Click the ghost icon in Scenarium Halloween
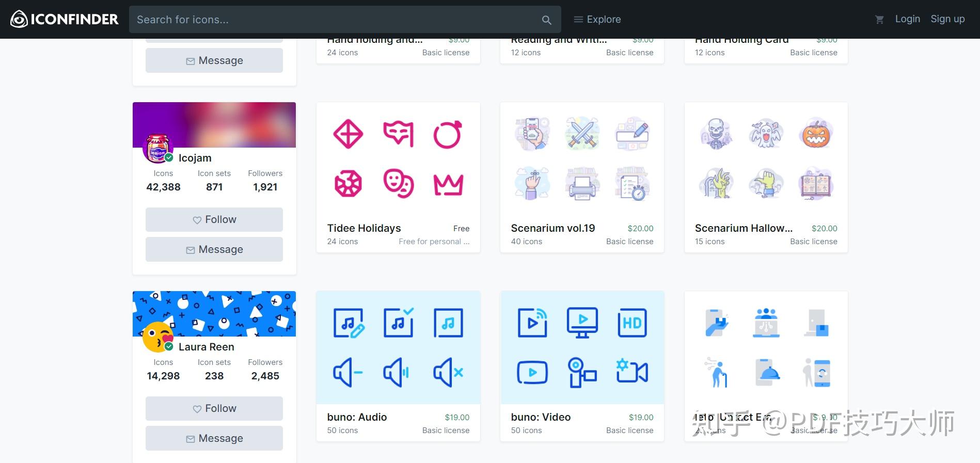The image size is (980, 463). [766, 134]
